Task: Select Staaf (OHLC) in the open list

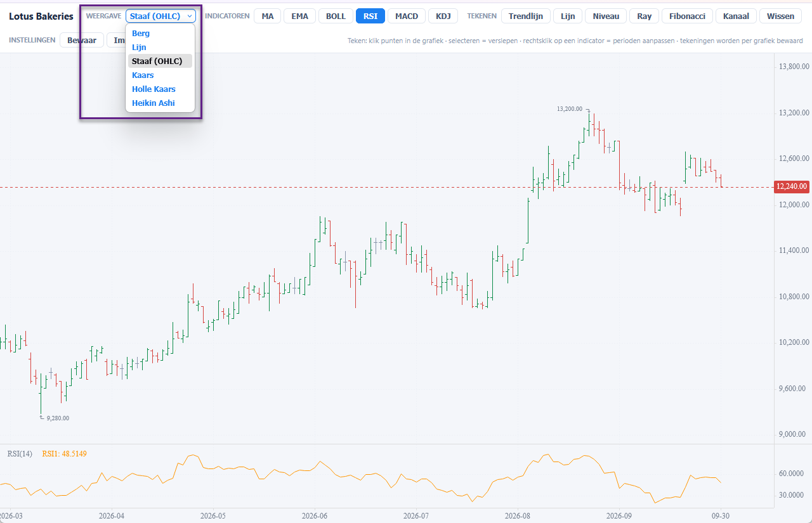Action: pos(160,61)
